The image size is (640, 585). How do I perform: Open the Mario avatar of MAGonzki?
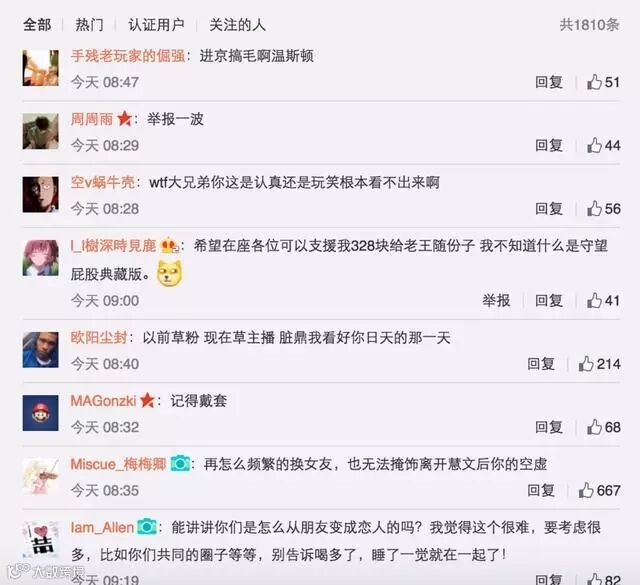tap(40, 413)
